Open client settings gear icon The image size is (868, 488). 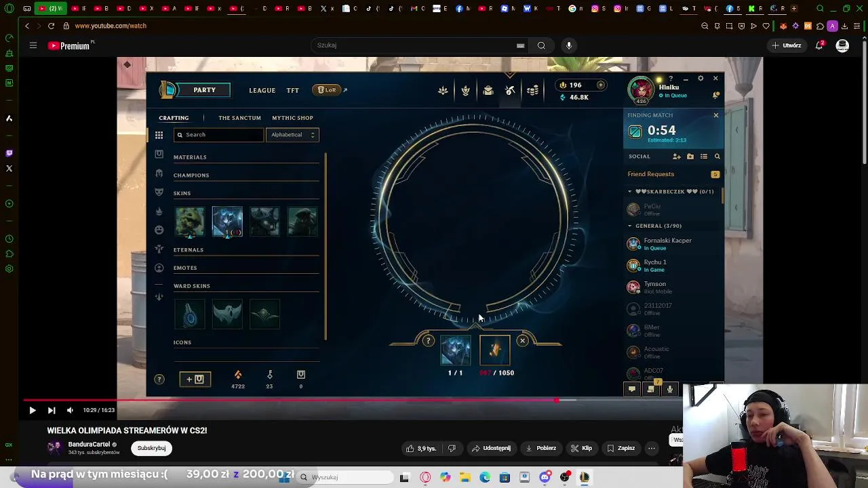701,79
